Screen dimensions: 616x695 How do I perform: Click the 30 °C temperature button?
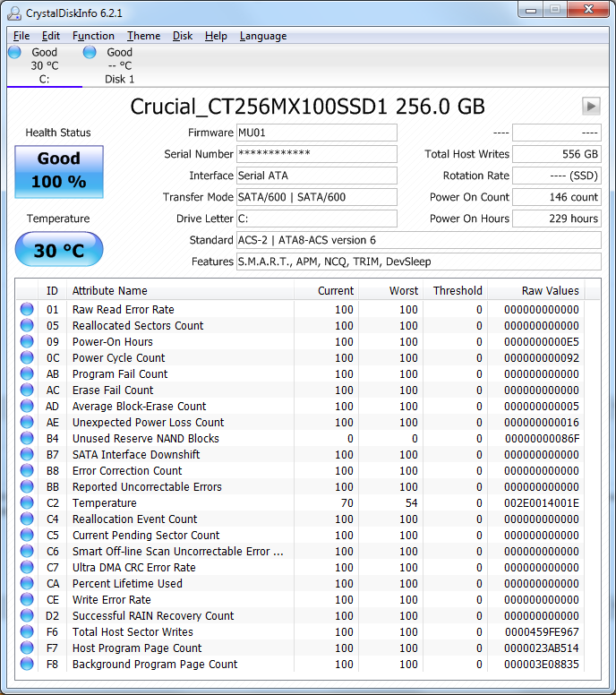pos(59,250)
